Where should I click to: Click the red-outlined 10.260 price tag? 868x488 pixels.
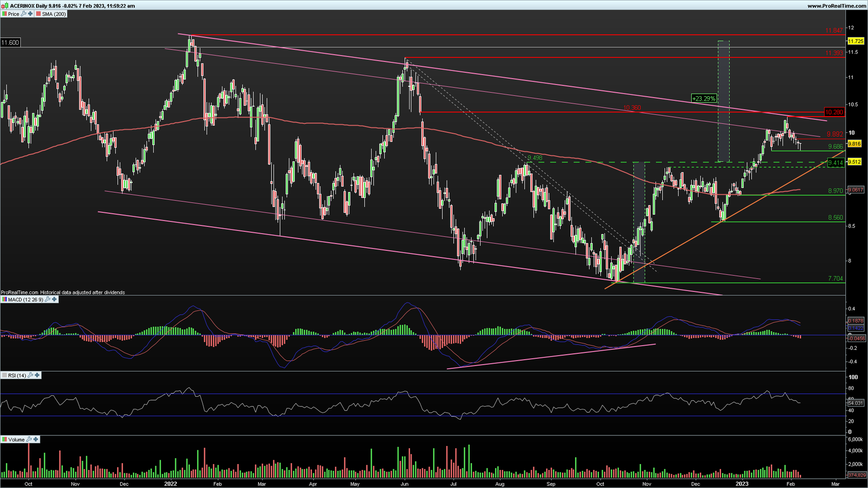click(x=834, y=112)
